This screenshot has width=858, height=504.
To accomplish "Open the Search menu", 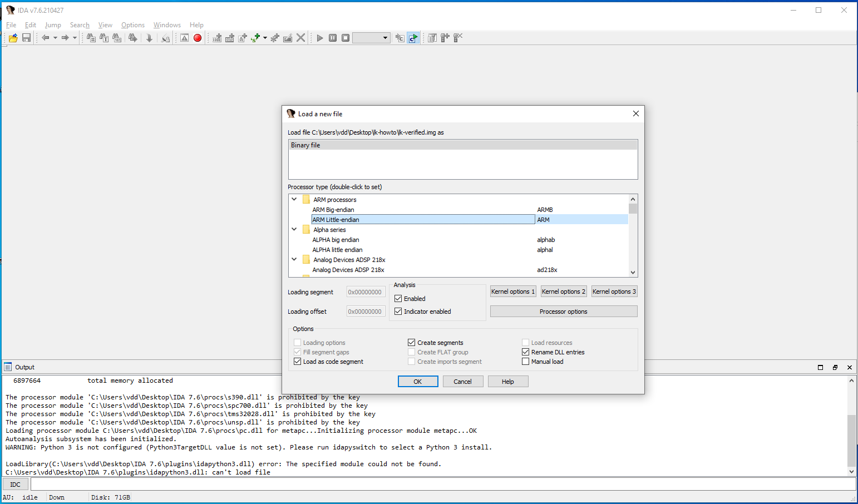I will click(80, 25).
